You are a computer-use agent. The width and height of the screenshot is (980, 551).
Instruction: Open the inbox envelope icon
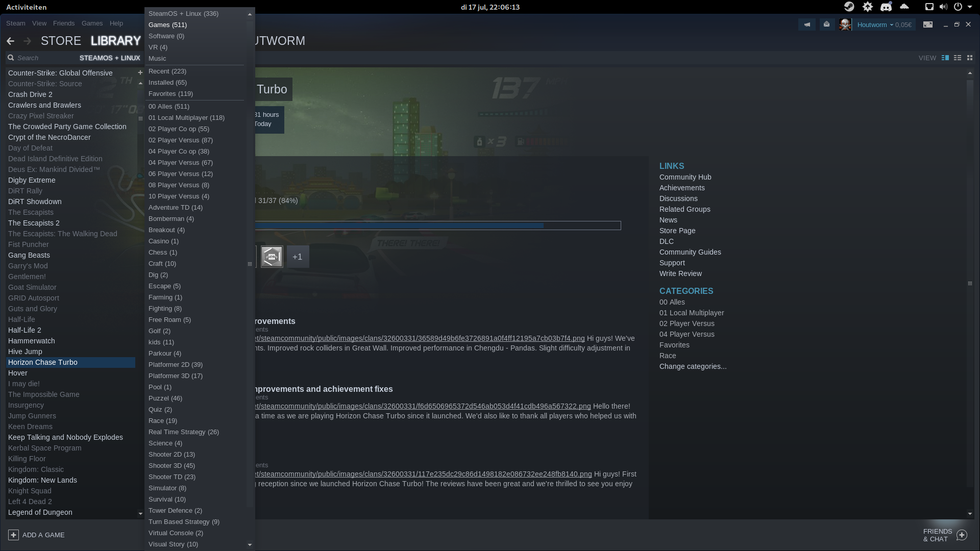tap(826, 24)
